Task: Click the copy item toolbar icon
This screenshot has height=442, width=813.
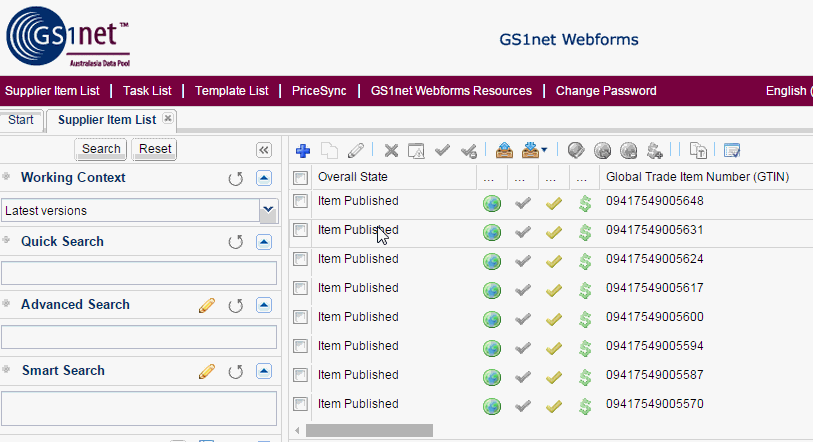Action: [x=329, y=151]
